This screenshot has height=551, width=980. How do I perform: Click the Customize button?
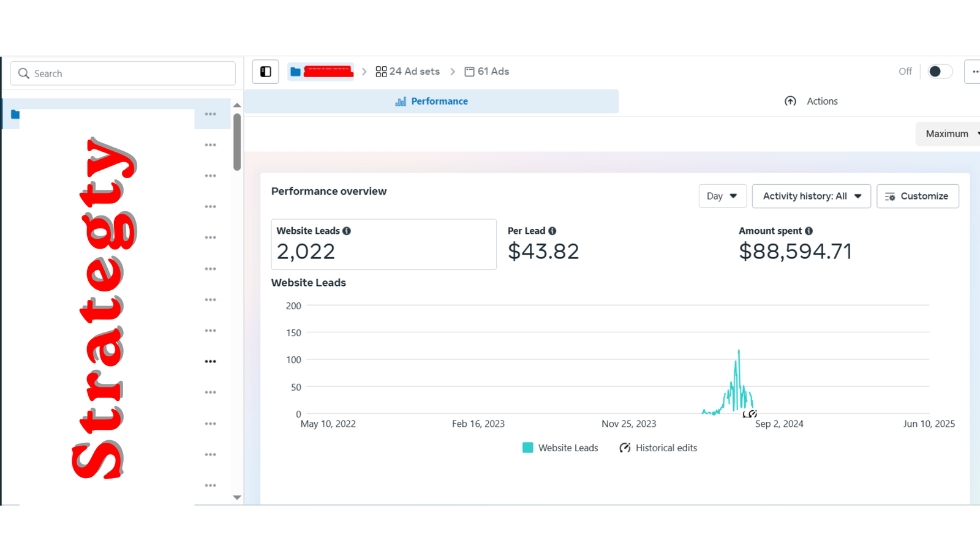tap(918, 196)
